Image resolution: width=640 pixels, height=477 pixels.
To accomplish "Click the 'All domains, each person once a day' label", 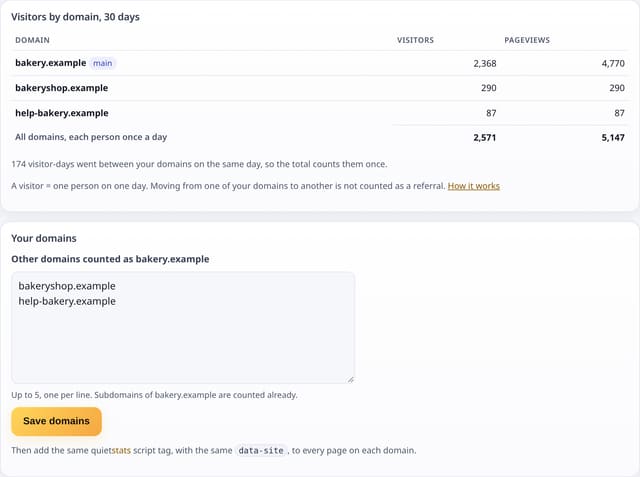I will [x=91, y=137].
